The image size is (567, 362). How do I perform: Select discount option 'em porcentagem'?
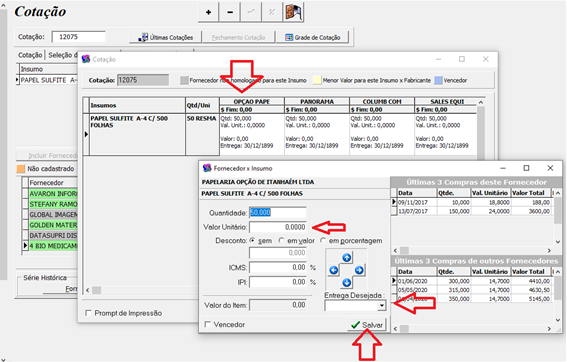(323, 240)
